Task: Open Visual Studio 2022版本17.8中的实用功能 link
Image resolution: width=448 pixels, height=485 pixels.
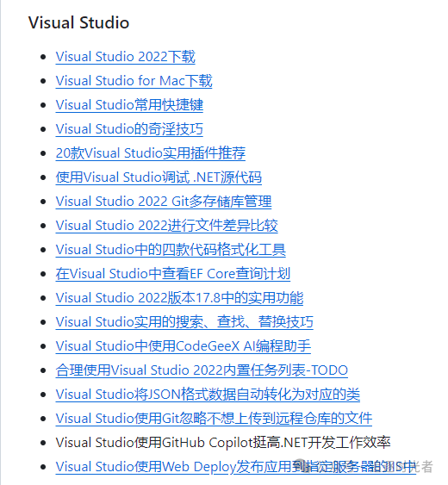Action: point(179,298)
